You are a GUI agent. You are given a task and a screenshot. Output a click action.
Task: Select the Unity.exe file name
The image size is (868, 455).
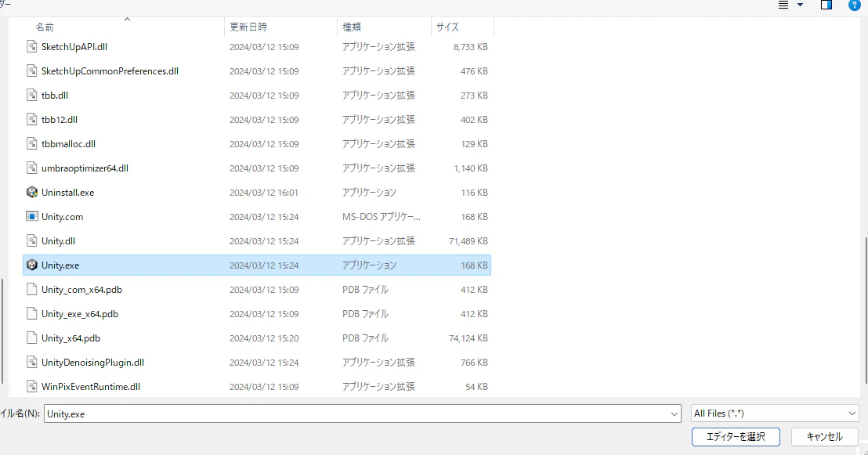click(x=60, y=265)
